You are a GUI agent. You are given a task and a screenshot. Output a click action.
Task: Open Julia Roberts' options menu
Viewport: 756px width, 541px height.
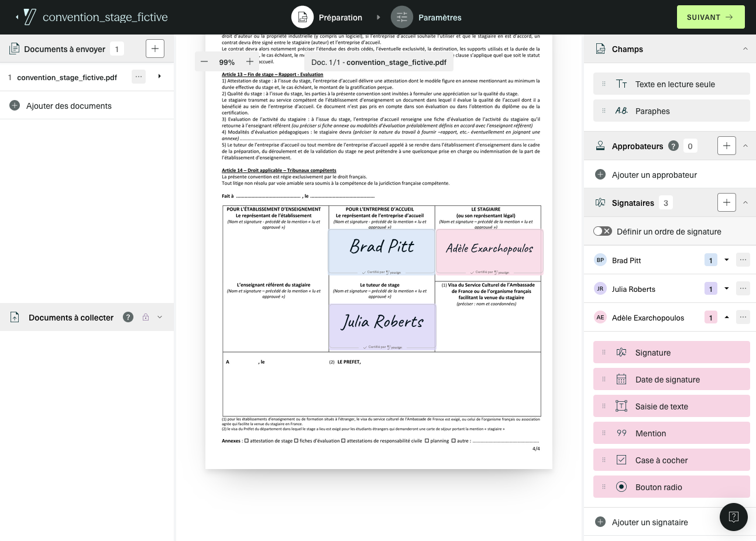coord(743,288)
